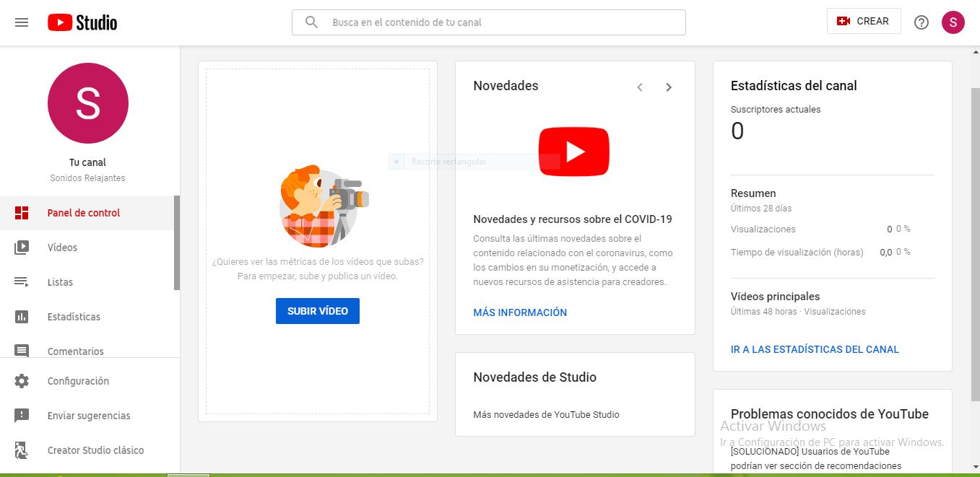Open Configuración in the sidebar

coord(90,381)
